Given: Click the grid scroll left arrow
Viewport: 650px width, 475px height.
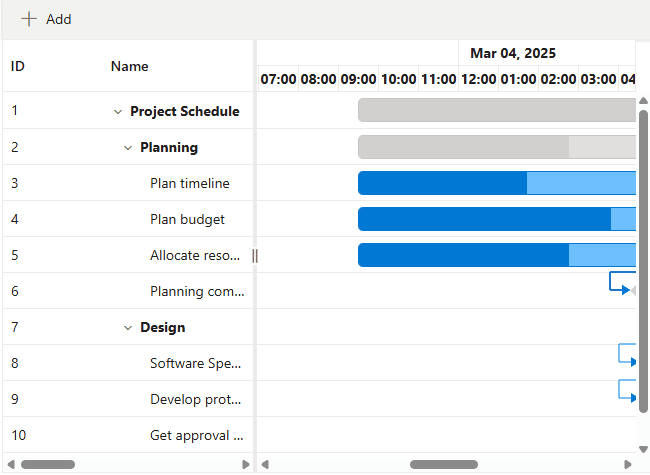Looking at the screenshot, I should 10,465.
